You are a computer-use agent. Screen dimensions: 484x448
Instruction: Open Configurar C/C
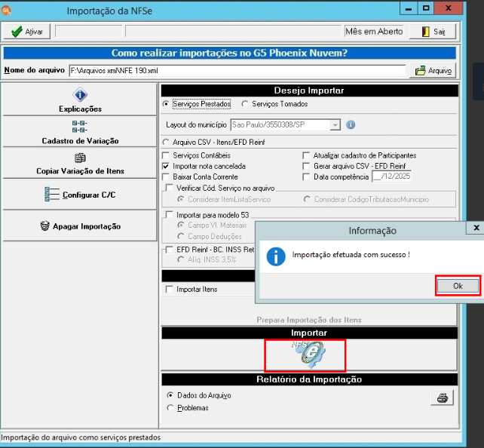coord(80,195)
